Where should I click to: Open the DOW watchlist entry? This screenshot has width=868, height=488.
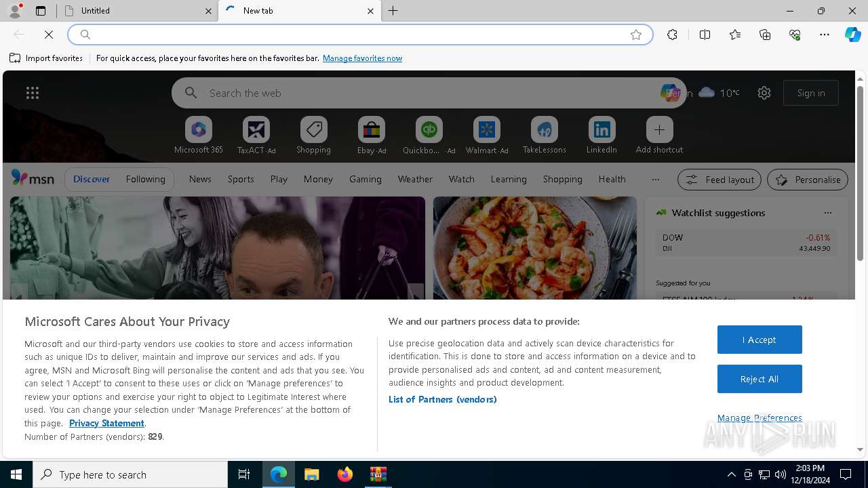[746, 243]
